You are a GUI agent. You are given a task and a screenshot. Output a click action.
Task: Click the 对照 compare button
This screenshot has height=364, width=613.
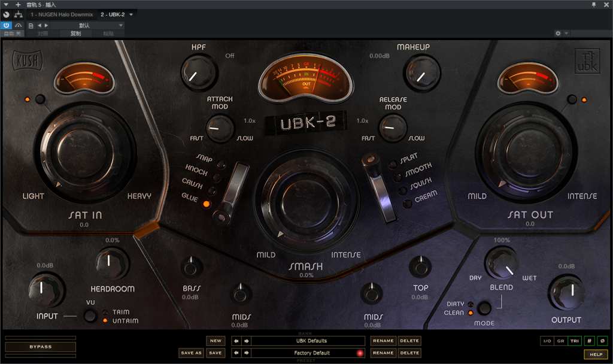(43, 34)
